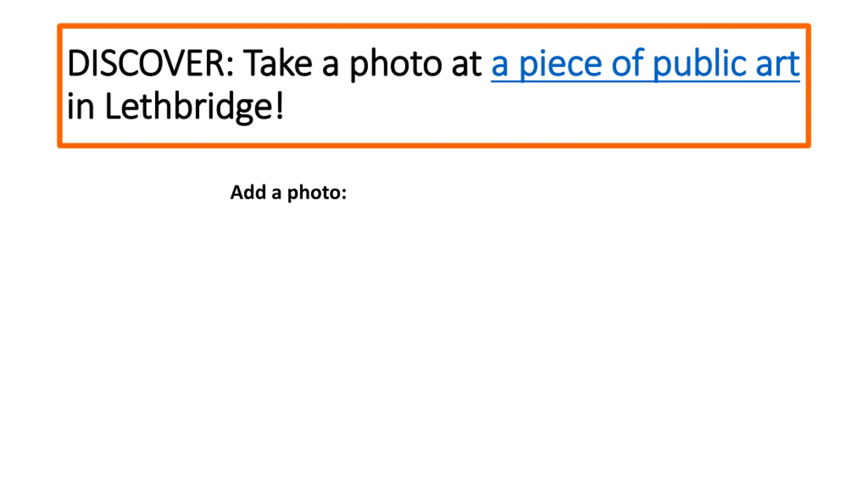The width and height of the screenshot is (868, 488).
Task: Click the word 'of' in the blue hyperlink
Action: coord(627,63)
